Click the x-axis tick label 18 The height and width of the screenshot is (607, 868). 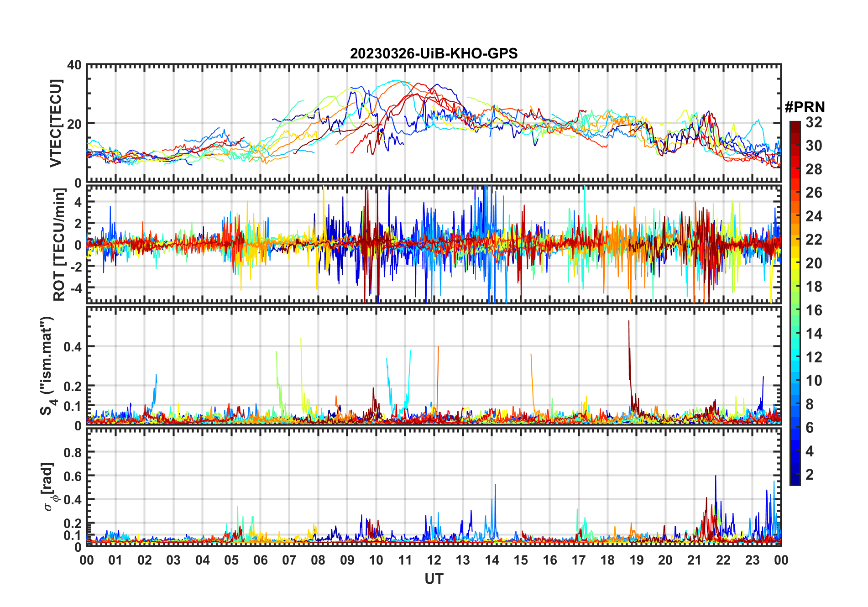607,560
